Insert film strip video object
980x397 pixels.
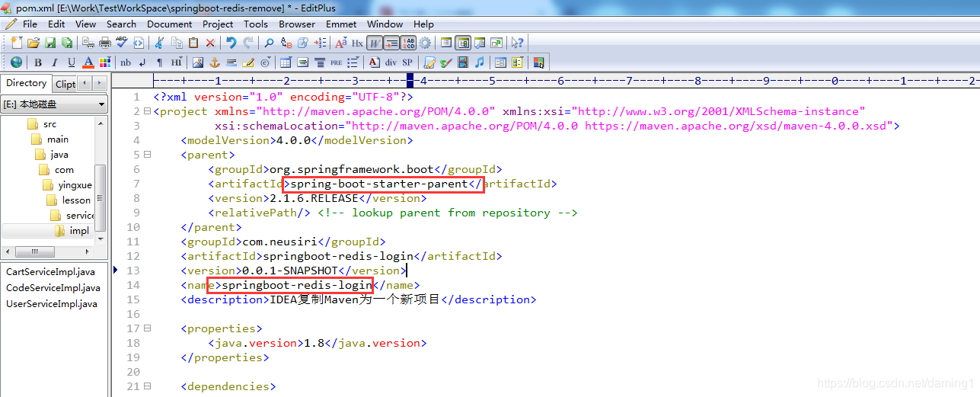tap(462, 62)
